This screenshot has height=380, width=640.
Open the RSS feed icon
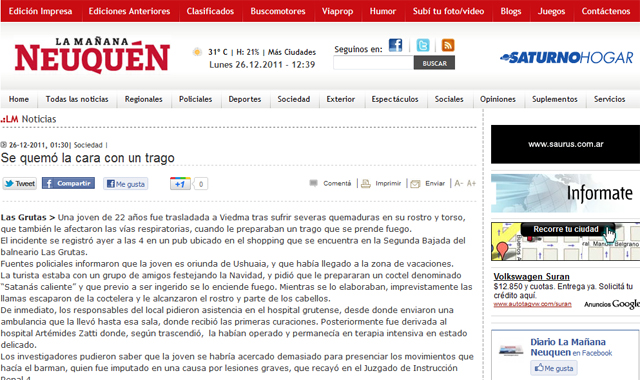coord(448,45)
